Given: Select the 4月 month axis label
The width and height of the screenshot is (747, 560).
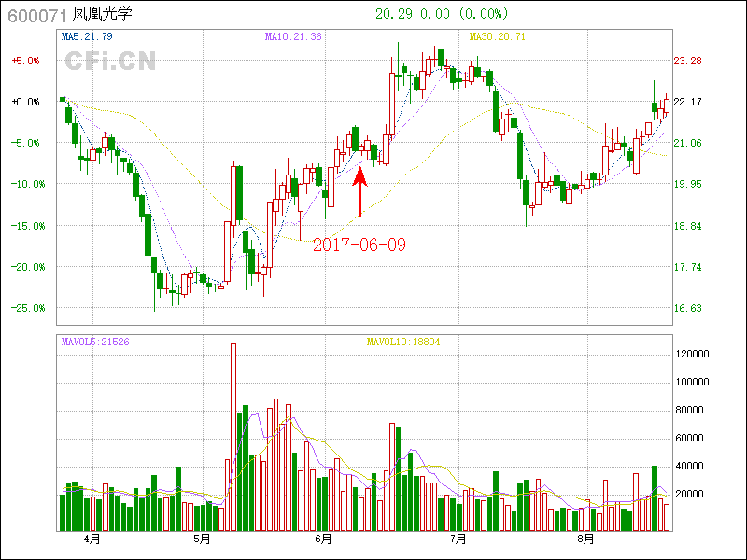Looking at the screenshot, I should coord(92,539).
